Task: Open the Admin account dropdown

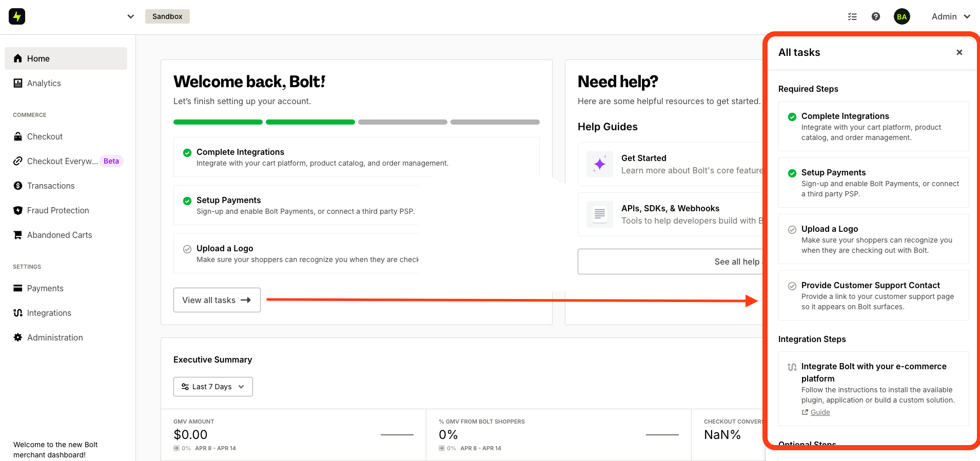Action: tap(951, 16)
